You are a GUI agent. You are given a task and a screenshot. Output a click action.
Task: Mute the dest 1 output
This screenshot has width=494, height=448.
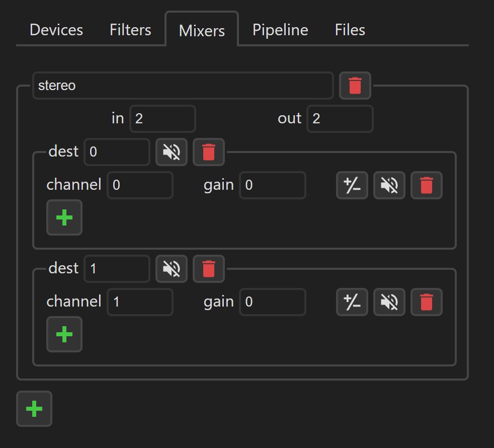pos(172,269)
